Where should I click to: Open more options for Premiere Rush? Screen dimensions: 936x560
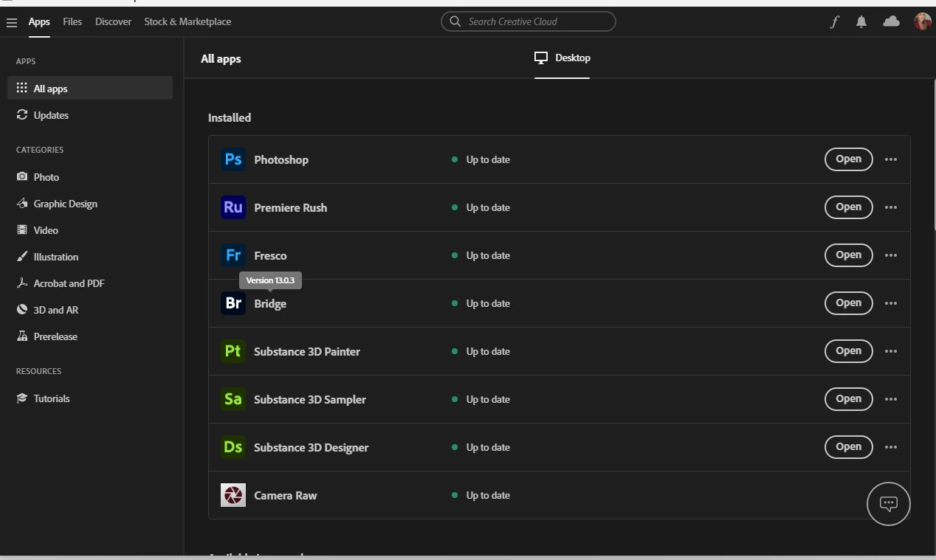(891, 207)
